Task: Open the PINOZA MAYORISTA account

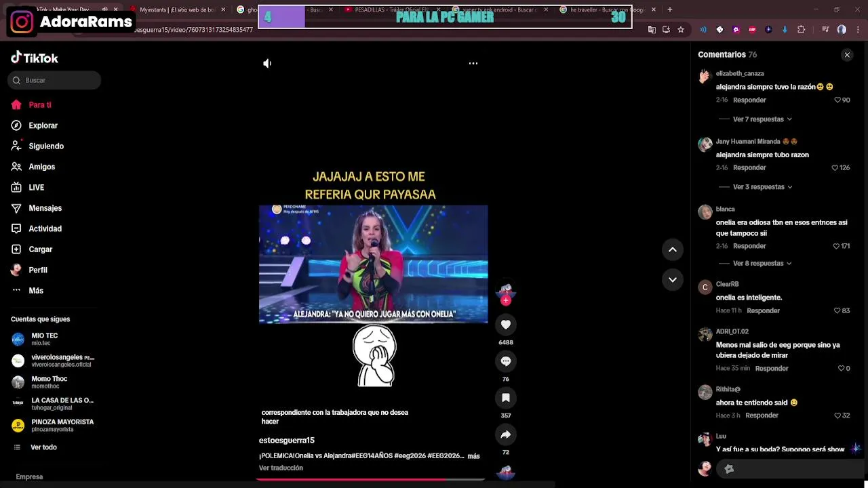Action: (x=52, y=425)
